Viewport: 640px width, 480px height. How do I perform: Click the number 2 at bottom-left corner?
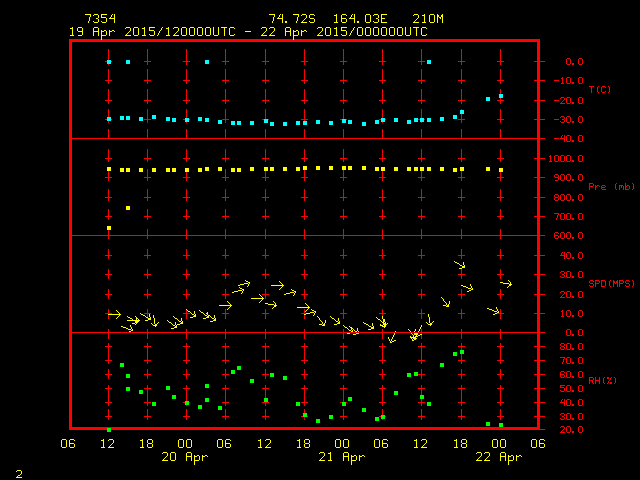pyautogui.click(x=19, y=471)
